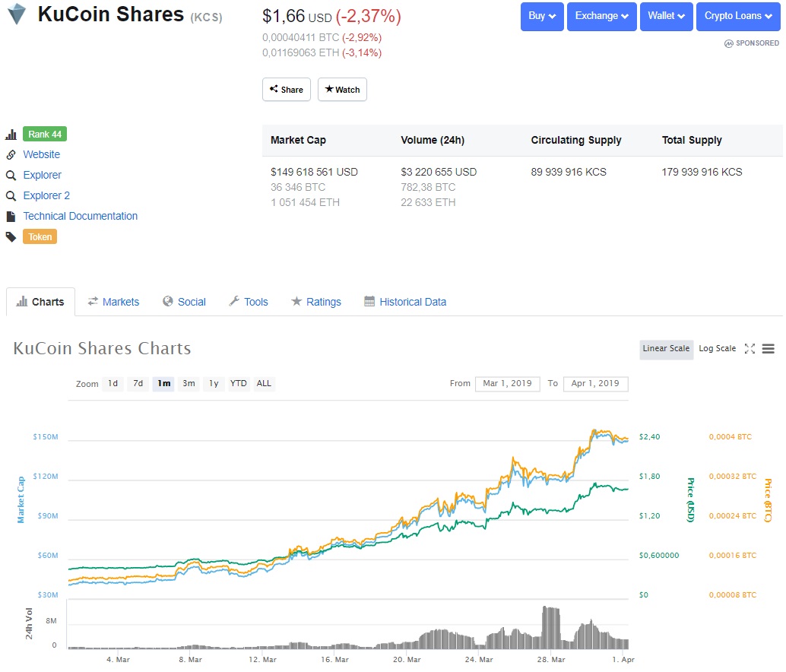Set chart zoom to 3m
The image size is (786, 672).
[x=189, y=384]
